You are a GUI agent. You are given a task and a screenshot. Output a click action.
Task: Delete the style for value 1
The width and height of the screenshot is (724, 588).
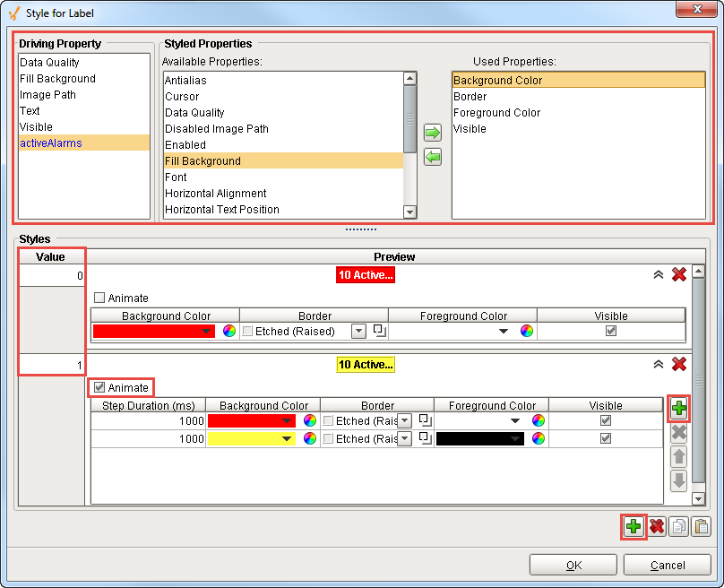tap(679, 365)
